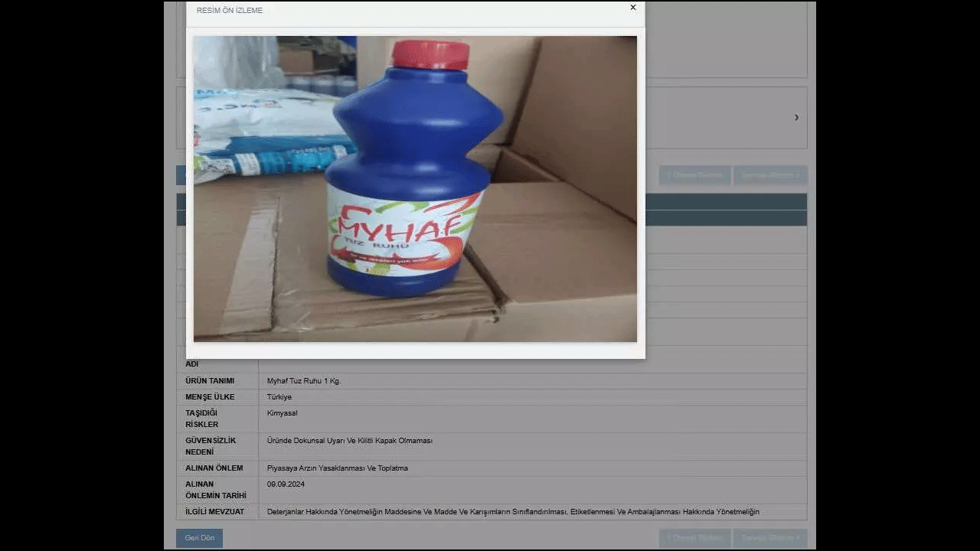Click the Myhaf bottle preview image

414,188
